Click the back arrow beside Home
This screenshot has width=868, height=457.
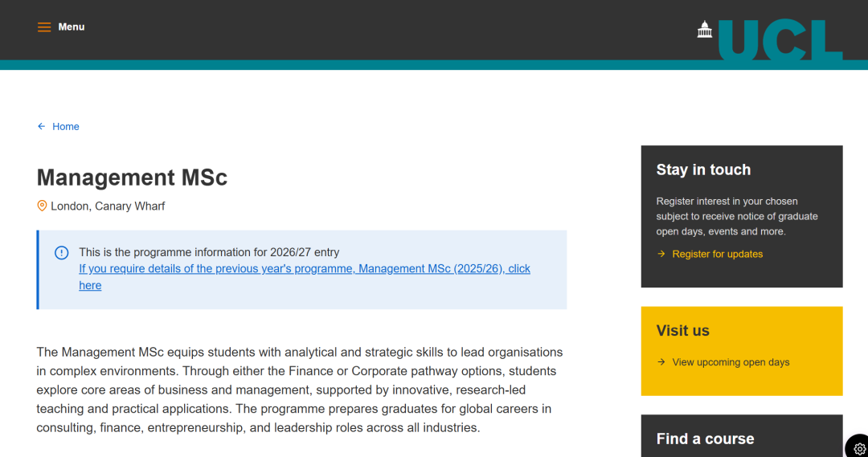pyautogui.click(x=42, y=127)
